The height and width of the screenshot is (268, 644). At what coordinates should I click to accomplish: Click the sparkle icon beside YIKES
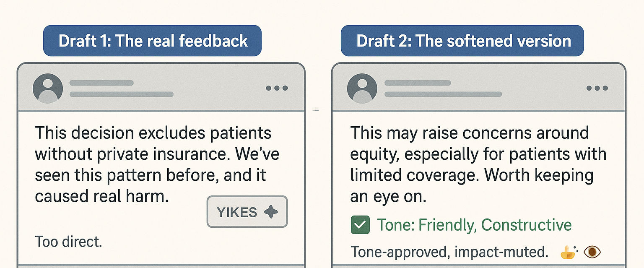(271, 212)
